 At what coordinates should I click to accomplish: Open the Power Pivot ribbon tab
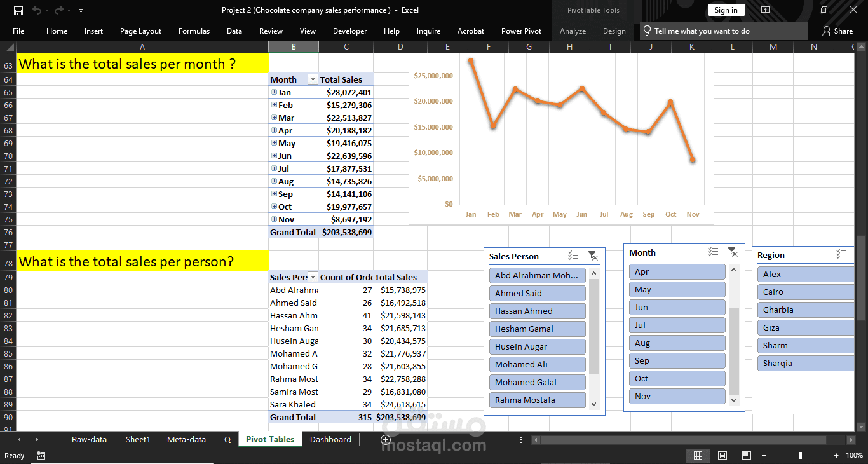pos(521,31)
